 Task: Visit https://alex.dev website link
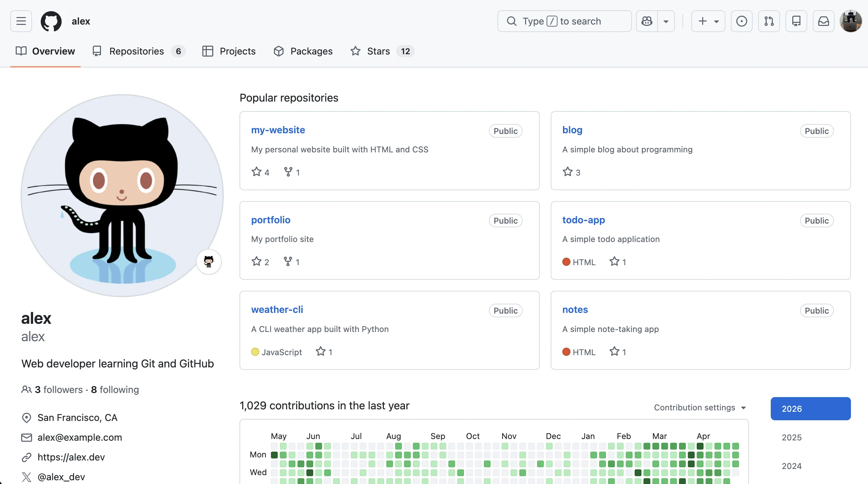coord(71,457)
